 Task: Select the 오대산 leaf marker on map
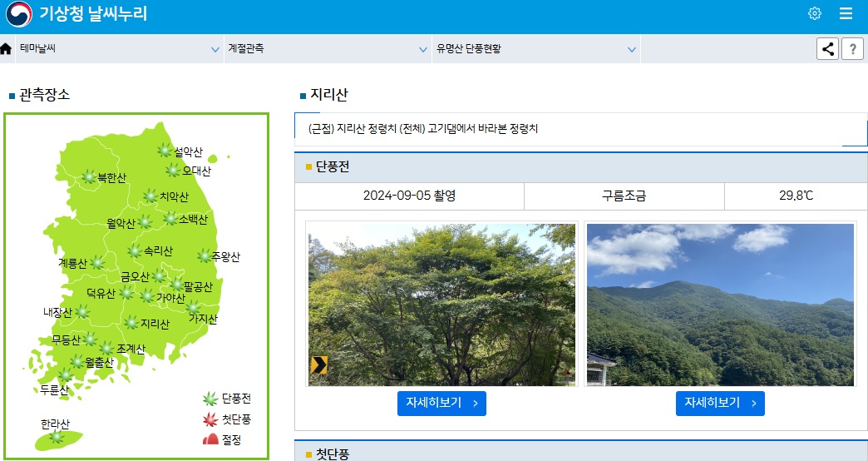coord(173,170)
